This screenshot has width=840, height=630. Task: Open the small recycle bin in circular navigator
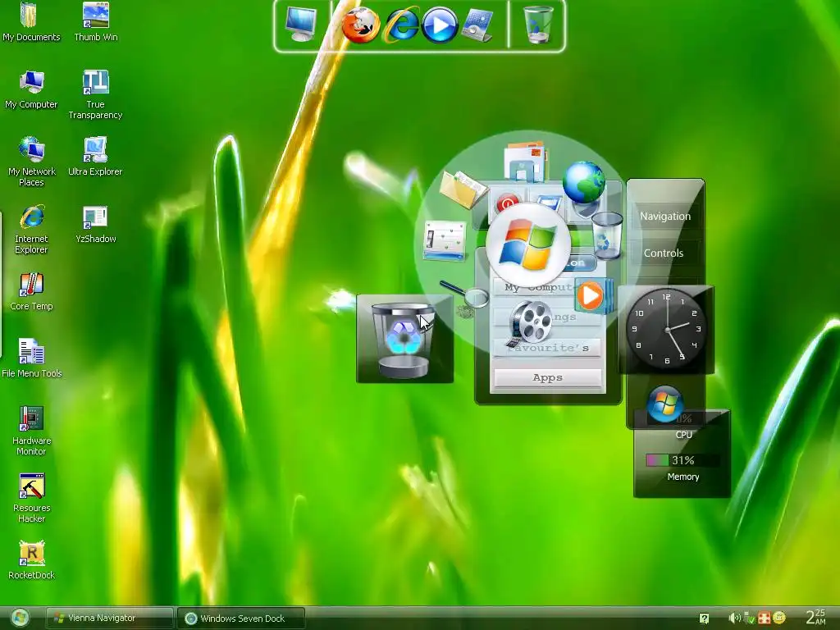pyautogui.click(x=607, y=235)
